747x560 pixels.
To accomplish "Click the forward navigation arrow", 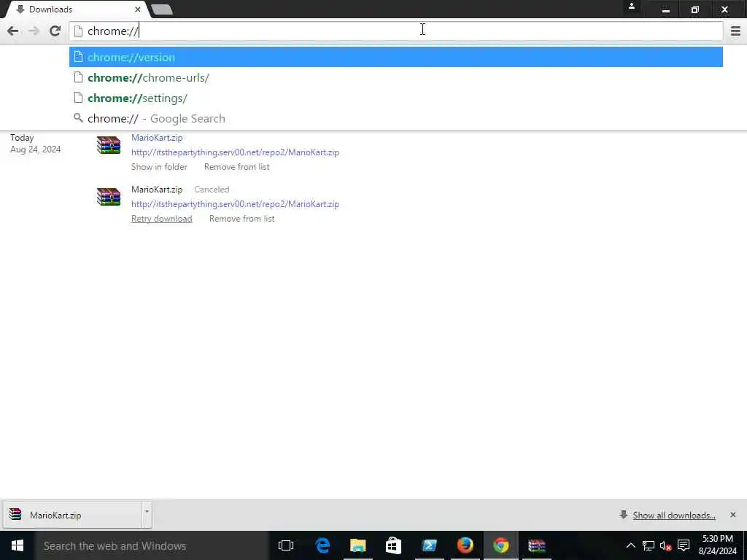I will pyautogui.click(x=34, y=31).
